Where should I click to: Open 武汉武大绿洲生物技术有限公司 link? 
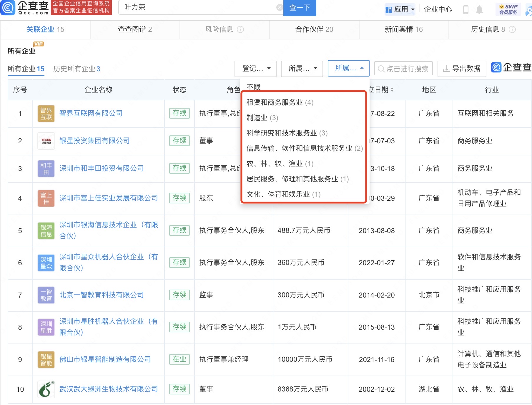pyautogui.click(x=109, y=389)
